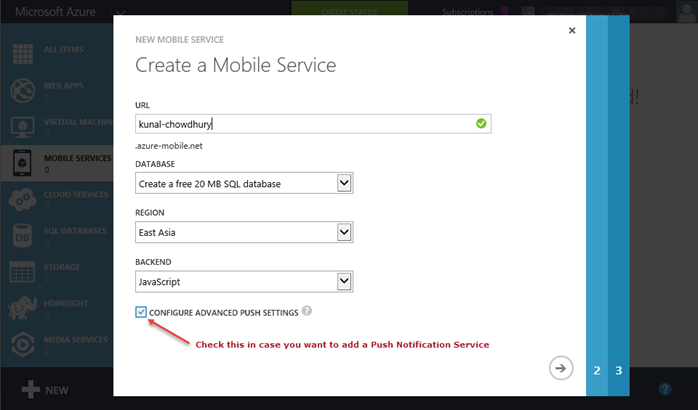Open the Region dropdown showing East Asia
The image size is (698, 410).
pos(244,232)
